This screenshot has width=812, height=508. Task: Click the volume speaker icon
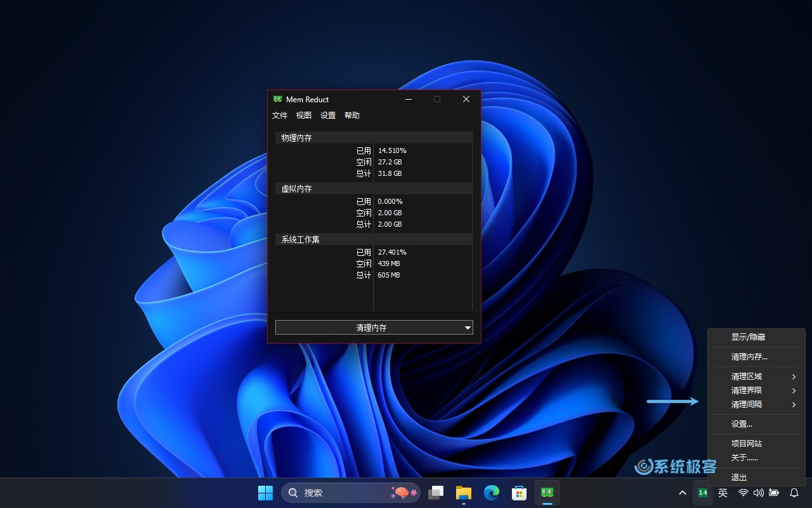click(x=758, y=493)
